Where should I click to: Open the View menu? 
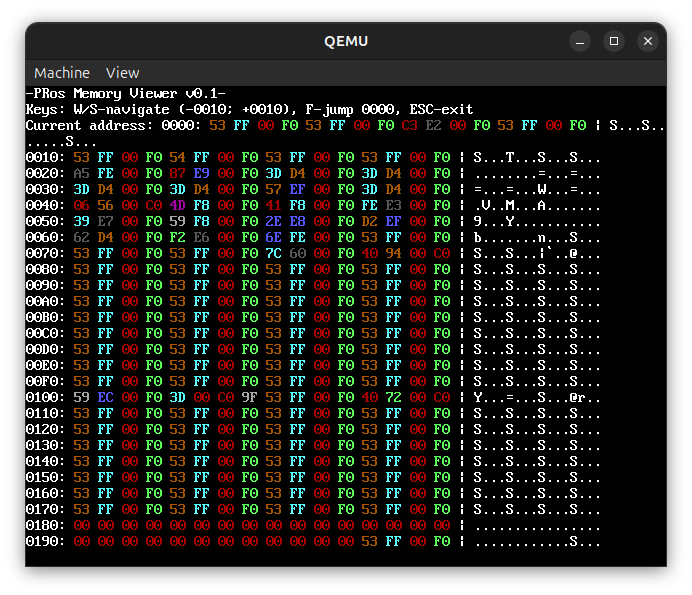point(122,73)
